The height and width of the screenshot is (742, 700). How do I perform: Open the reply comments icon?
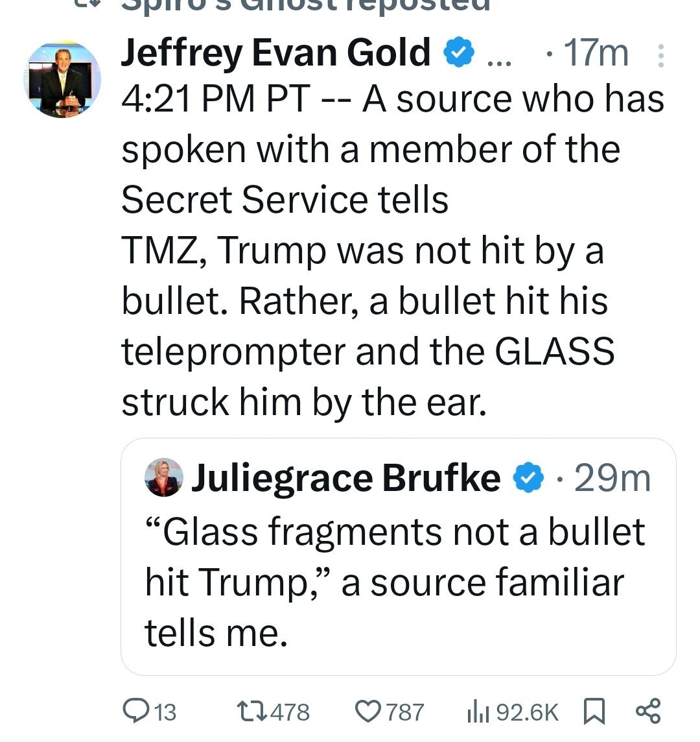click(x=135, y=711)
